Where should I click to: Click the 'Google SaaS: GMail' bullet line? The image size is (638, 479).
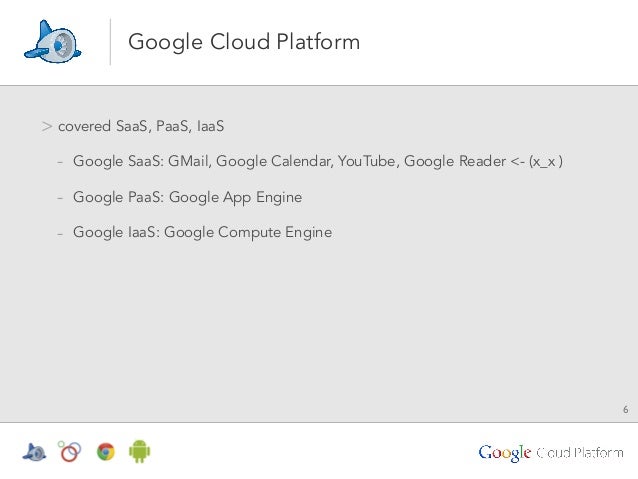(x=141, y=162)
